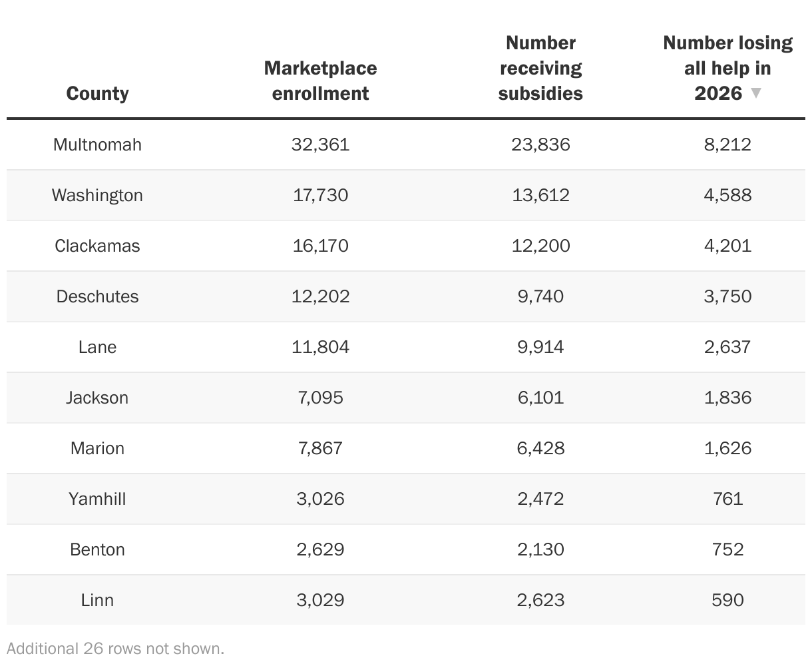Click Multnomah's enrollment value 32,361
812x666 pixels.
point(320,145)
